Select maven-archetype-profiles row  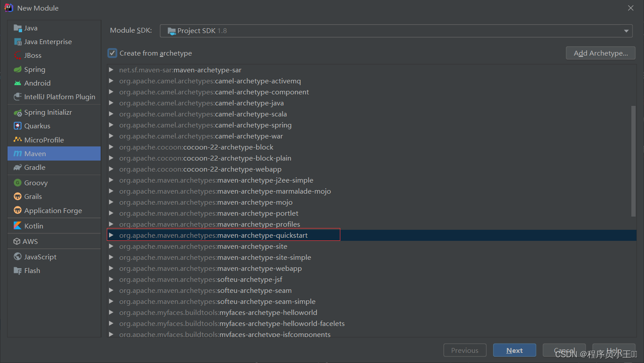(x=372, y=225)
